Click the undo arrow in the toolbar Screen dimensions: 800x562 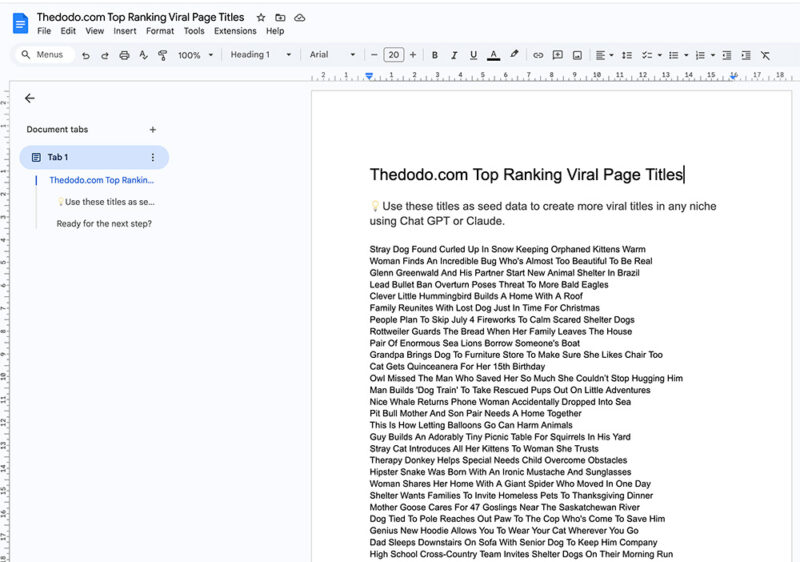[x=86, y=55]
